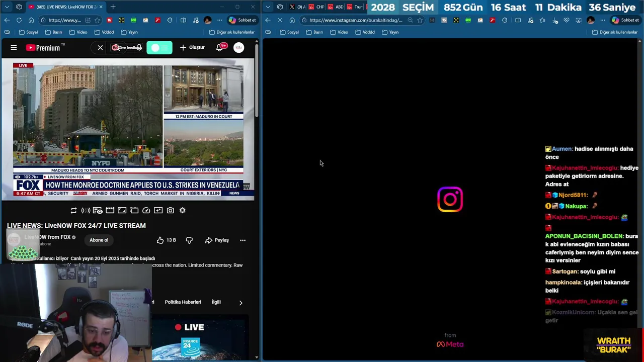Click the Oluştur create button
The image size is (644, 362).
coord(192,48)
